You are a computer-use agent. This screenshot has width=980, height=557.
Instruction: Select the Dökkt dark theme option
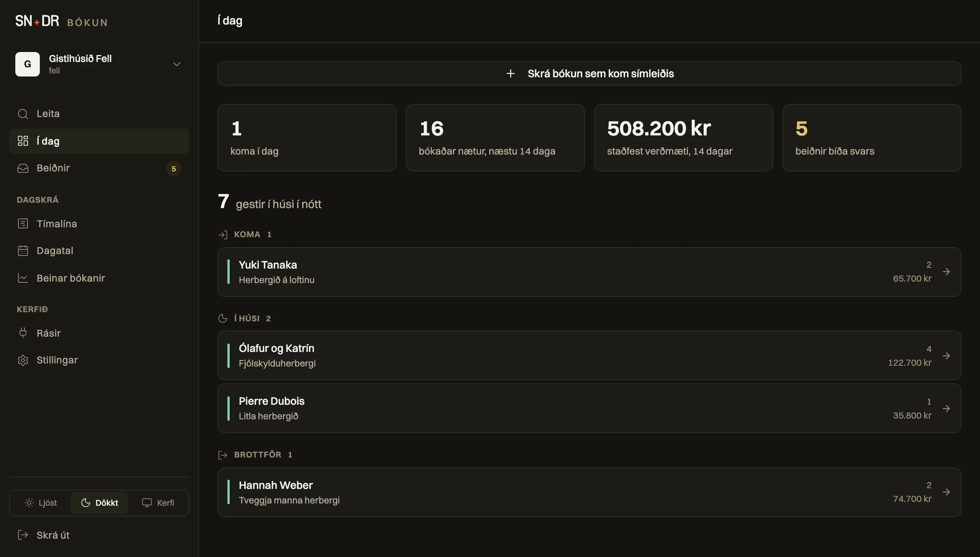99,503
